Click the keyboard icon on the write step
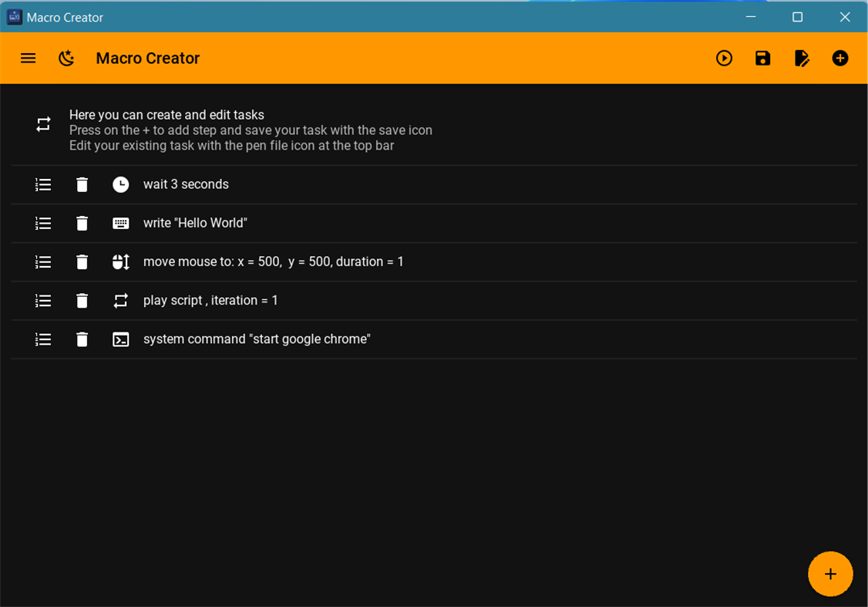 click(x=121, y=223)
